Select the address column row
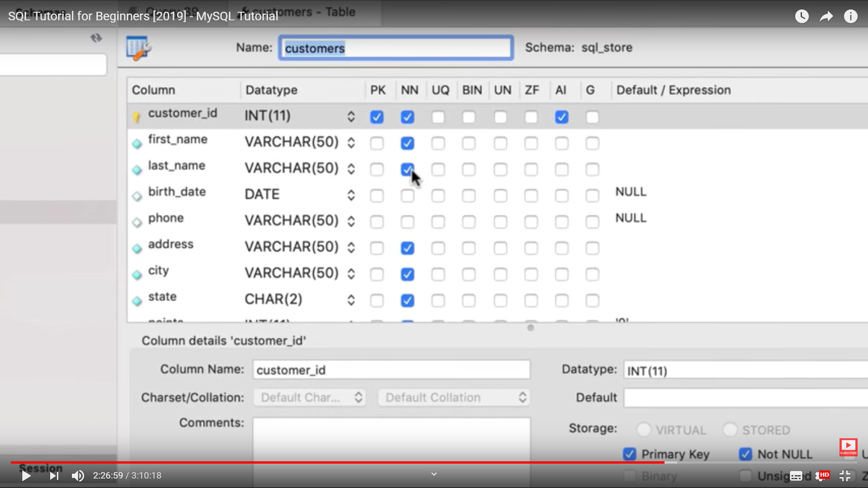Screen dimensions: 868x488 171,244
